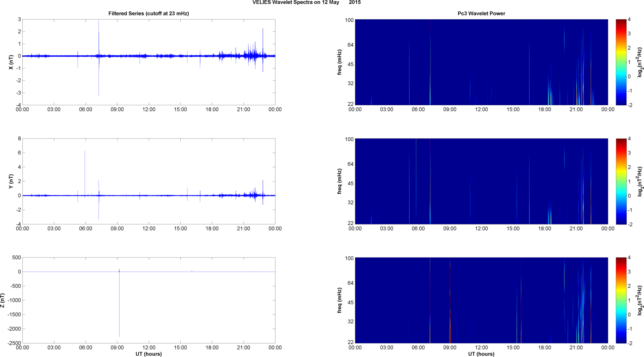Click 'log2(nT²/Hz)' label of middle colorbar
The height and width of the screenshot is (357, 644).
point(640,181)
